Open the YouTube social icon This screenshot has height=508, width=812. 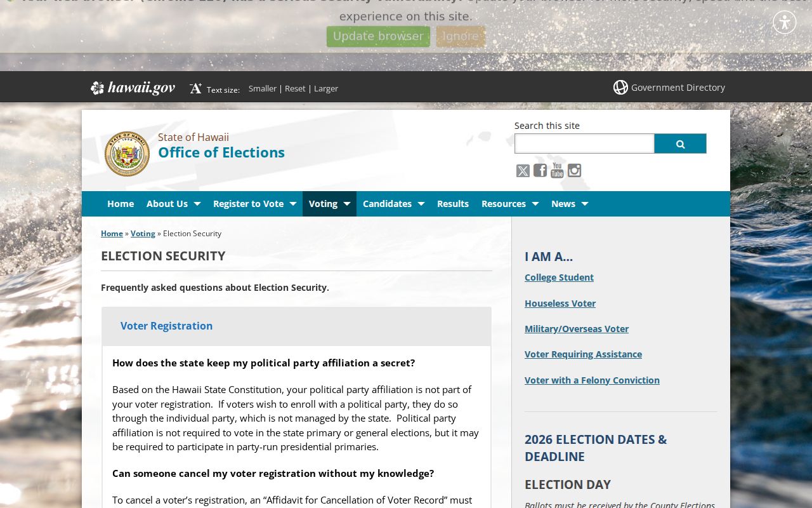[557, 170]
